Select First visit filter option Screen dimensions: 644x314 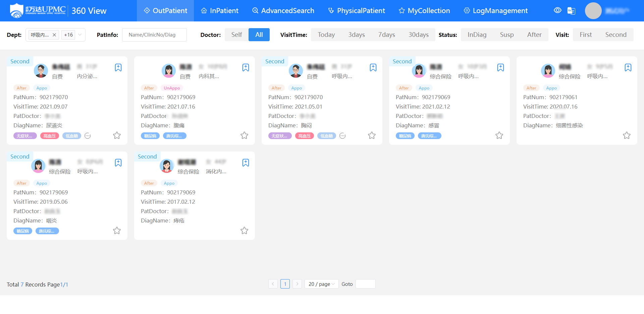tap(586, 35)
